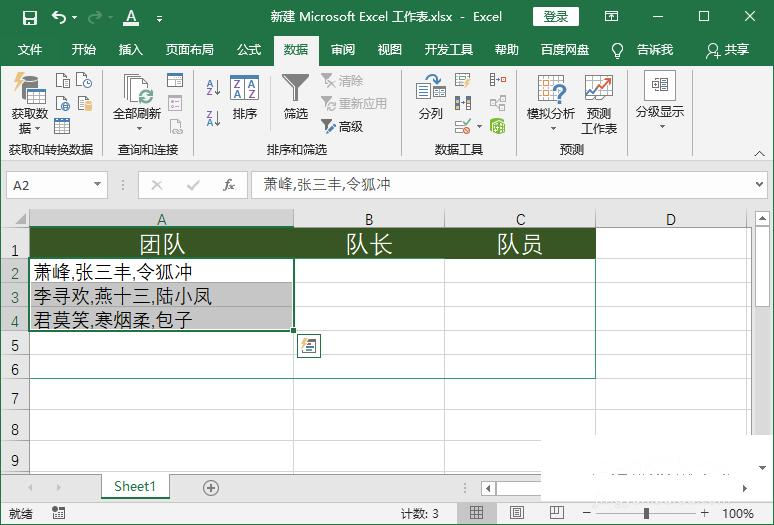Image resolution: width=774 pixels, height=525 pixels.
Task: Click Forecast Sheet (预测工作表)
Action: tap(598, 104)
